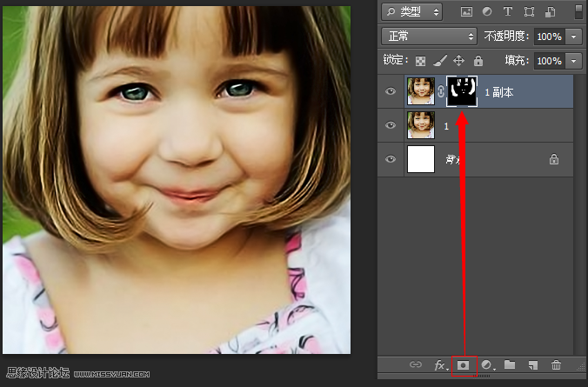Viewport: 588px width, 387px height.
Task: Toggle mask link on 1 副本 layer
Action: [441, 91]
